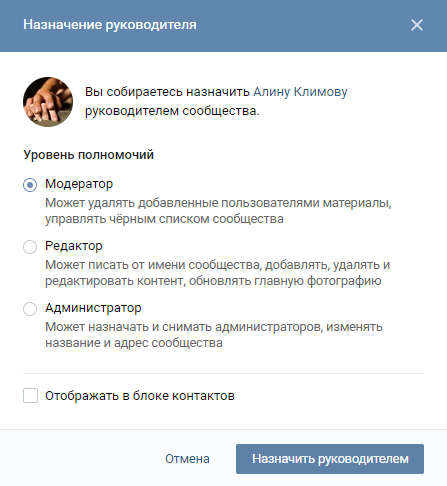The image size is (447, 486).
Task: Select the Администратор radio button
Action: tap(30, 309)
